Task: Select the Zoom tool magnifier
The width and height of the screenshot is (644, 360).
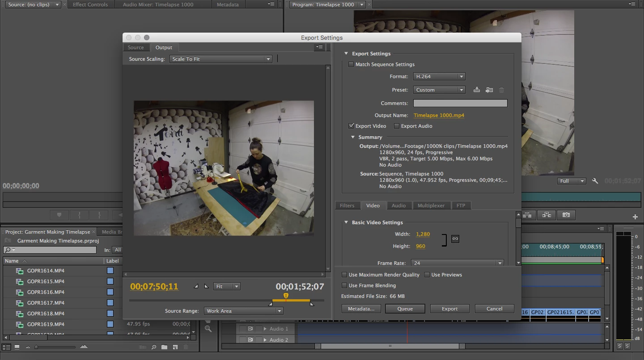Action: click(x=208, y=329)
